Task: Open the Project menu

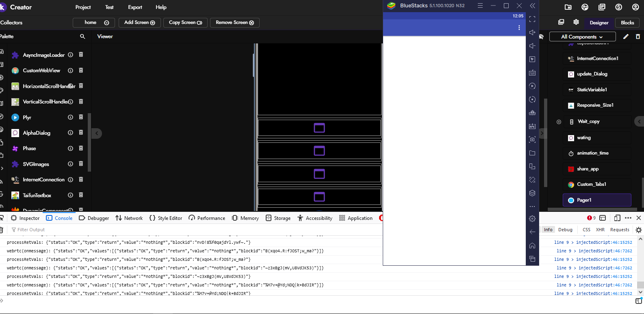Action: coord(83,7)
